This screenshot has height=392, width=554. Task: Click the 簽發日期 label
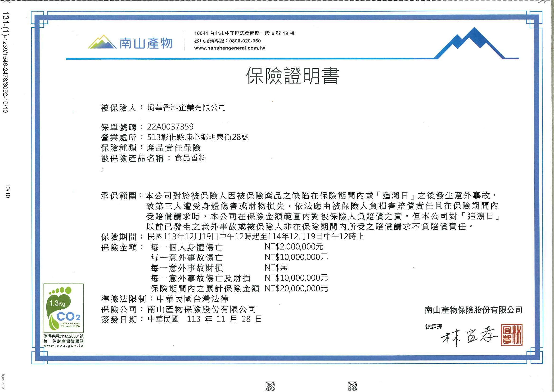click(119, 320)
